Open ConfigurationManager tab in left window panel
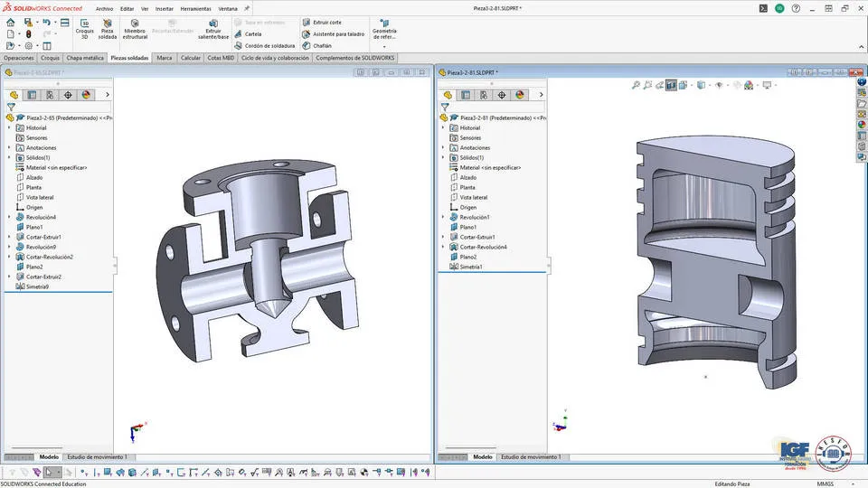 point(50,95)
